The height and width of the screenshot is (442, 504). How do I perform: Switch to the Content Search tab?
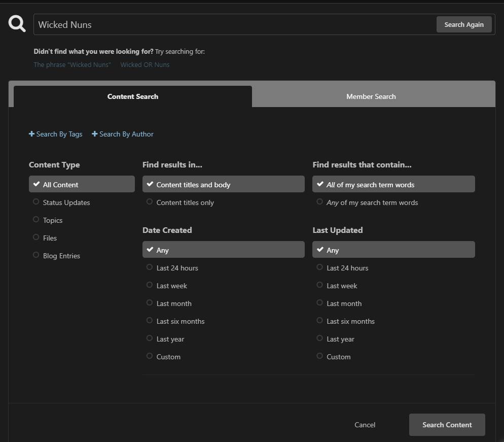(x=133, y=96)
